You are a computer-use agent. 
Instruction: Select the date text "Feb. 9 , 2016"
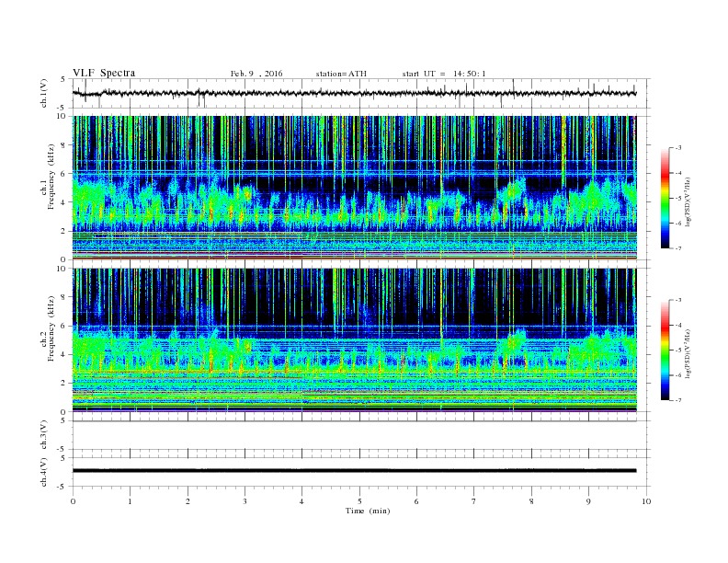tap(256, 74)
